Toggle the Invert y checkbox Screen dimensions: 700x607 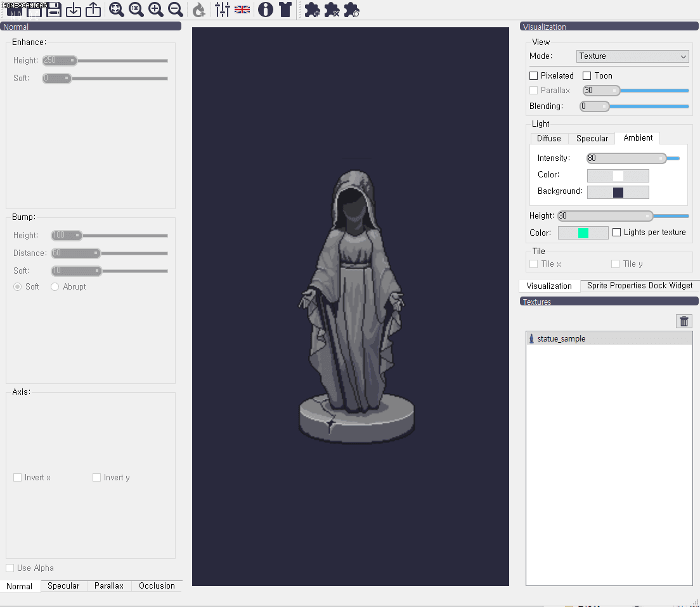point(96,477)
